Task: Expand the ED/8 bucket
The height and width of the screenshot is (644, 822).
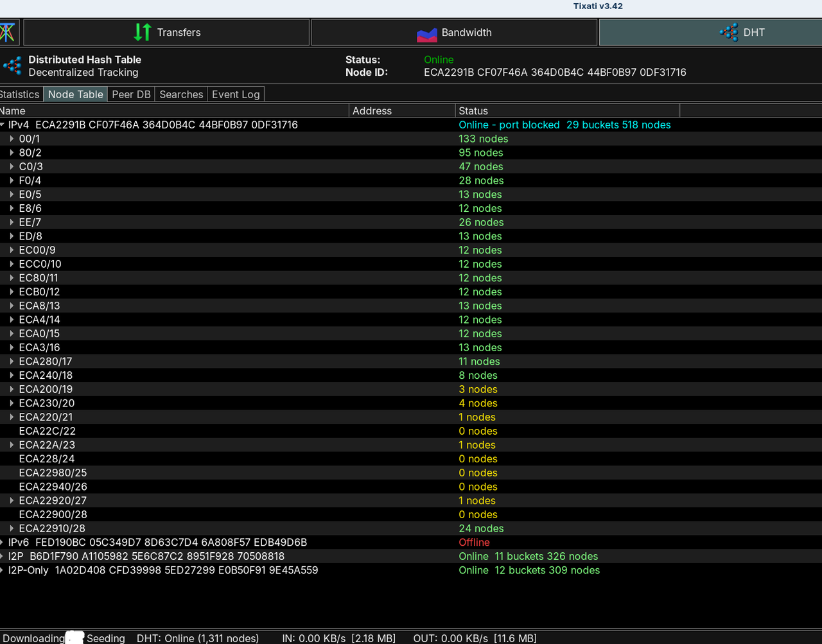Action: point(12,236)
